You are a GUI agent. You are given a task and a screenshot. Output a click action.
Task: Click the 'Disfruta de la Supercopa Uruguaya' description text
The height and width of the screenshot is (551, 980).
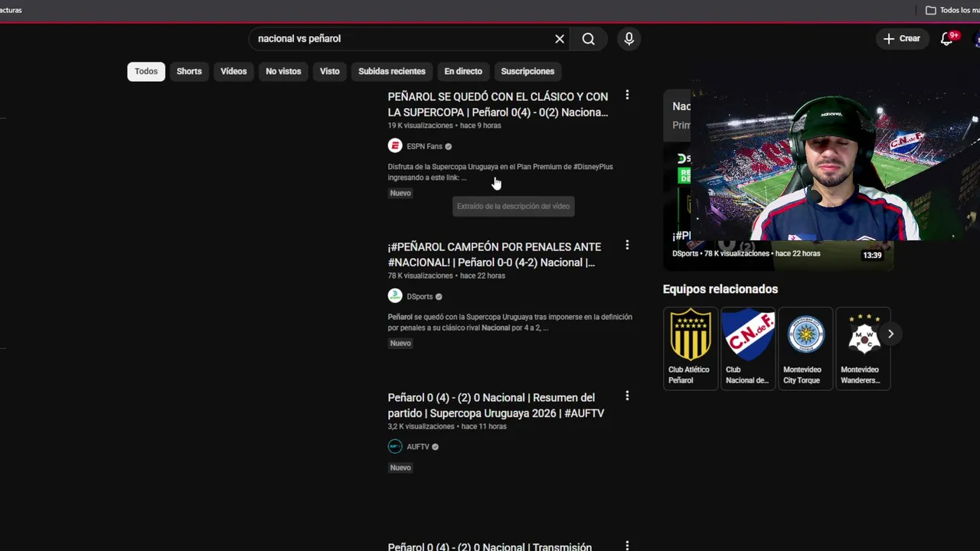(x=500, y=172)
